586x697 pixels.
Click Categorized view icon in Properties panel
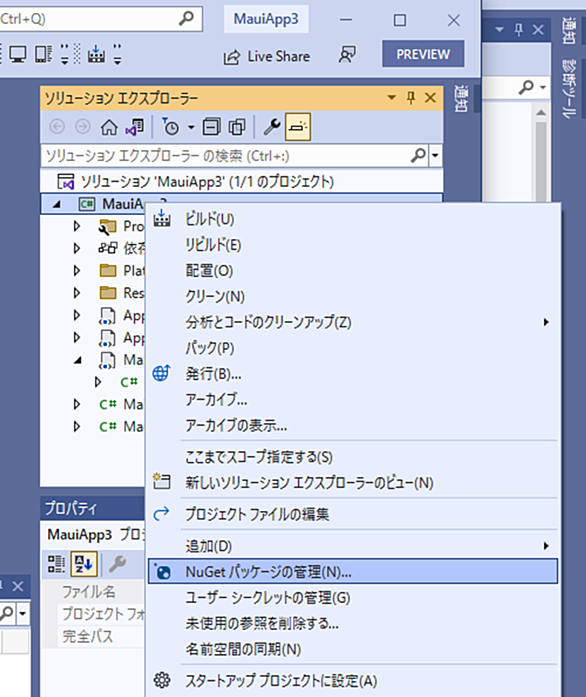56,564
